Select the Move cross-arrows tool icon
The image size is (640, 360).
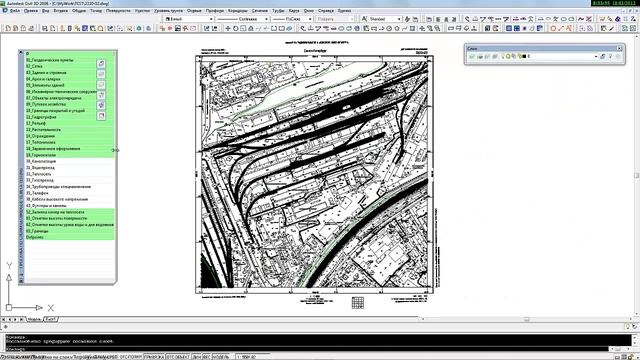228,29
